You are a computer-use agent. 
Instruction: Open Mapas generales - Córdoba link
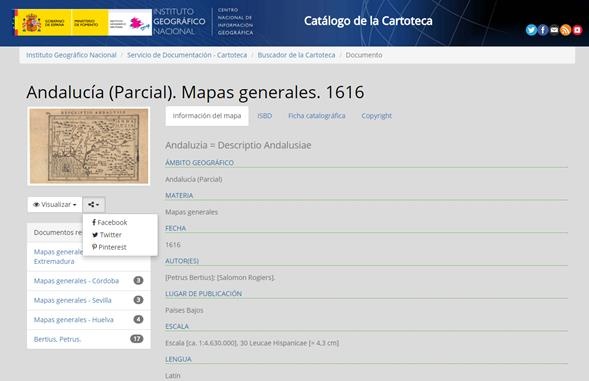pyautogui.click(x=76, y=281)
